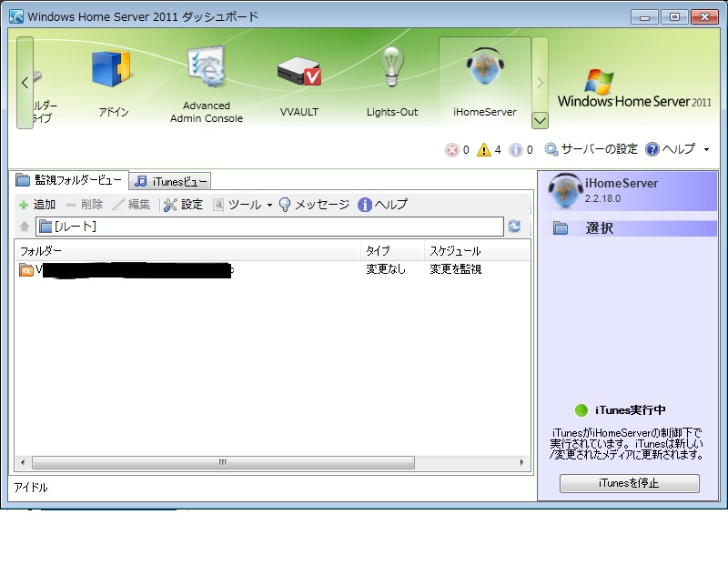The width and height of the screenshot is (728, 575).
Task: Click the Windows Home Server 2011 logo
Action: [634, 89]
